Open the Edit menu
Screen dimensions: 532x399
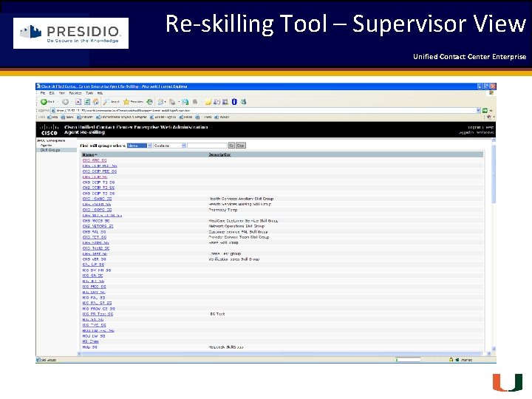pyautogui.click(x=52, y=93)
